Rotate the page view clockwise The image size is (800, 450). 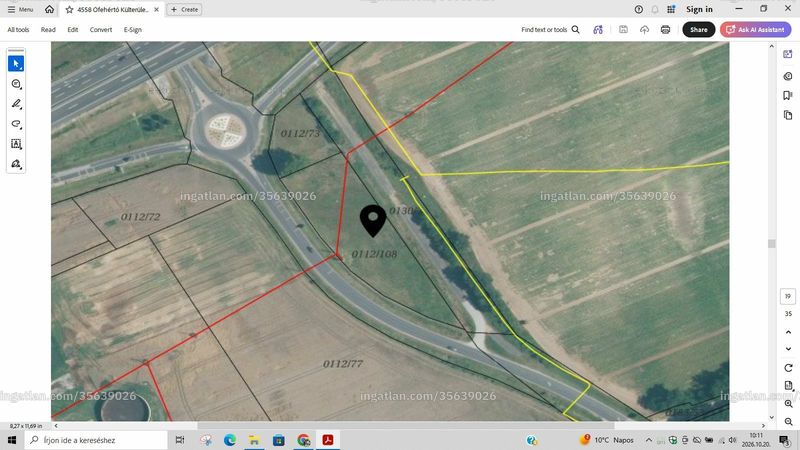coord(788,368)
